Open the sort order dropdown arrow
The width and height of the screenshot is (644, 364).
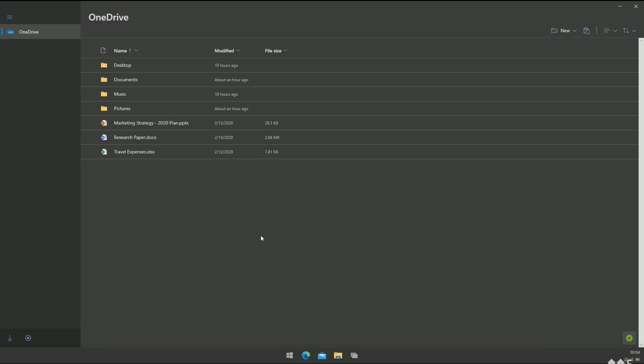coord(634,31)
